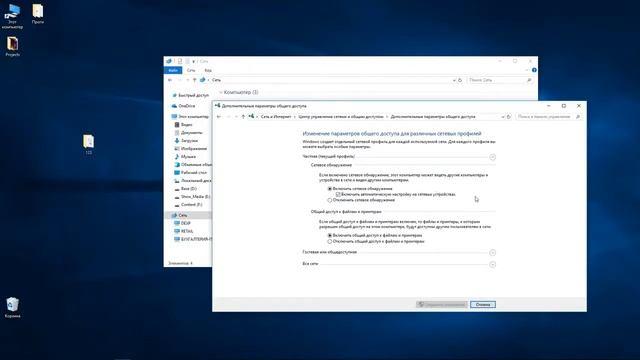
Task: Open RETAIL network computer in sidebar
Action: coord(184,231)
